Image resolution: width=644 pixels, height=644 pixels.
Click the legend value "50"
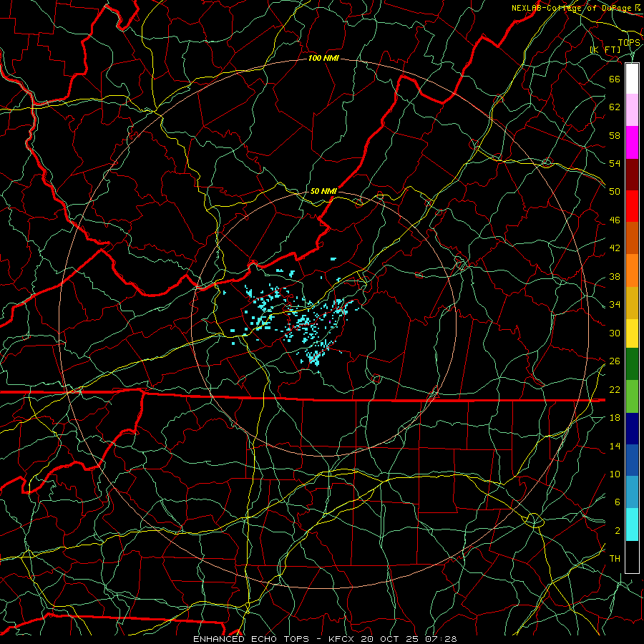click(615, 191)
